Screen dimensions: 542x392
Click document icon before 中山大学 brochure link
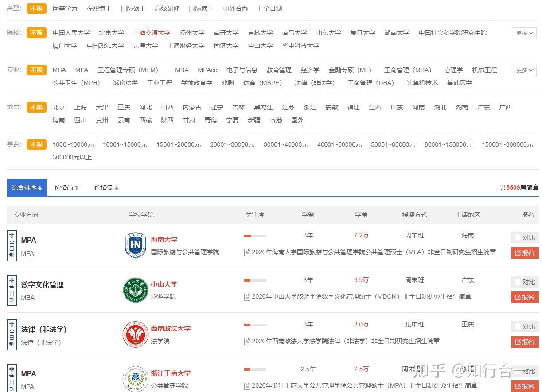click(247, 297)
